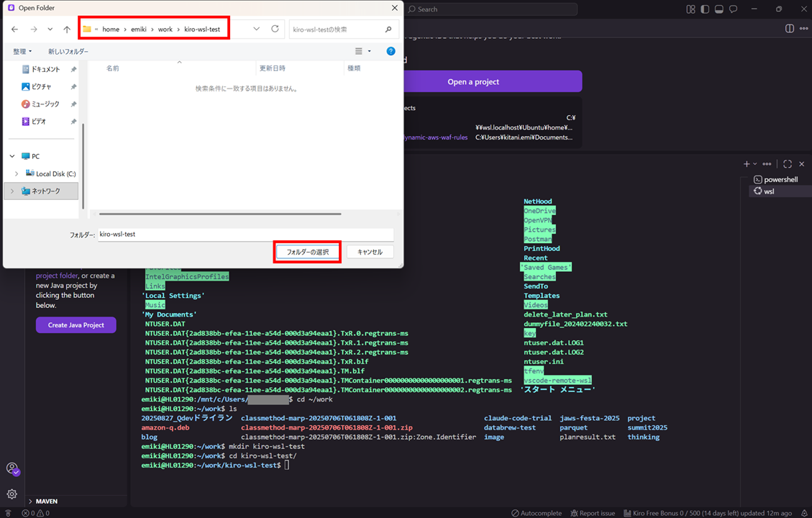Click the キャンセル button
This screenshot has height=518, width=812.
(370, 252)
